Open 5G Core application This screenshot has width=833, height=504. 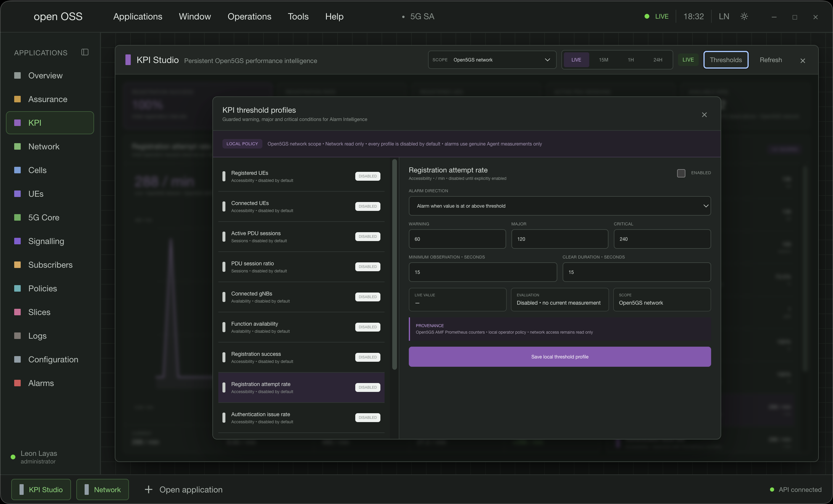click(x=50, y=217)
